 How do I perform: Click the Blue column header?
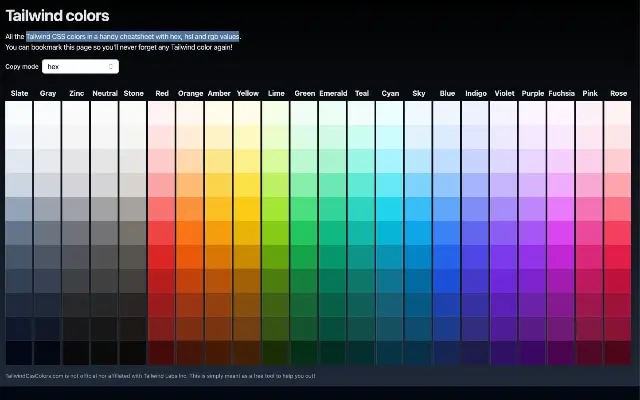(447, 93)
